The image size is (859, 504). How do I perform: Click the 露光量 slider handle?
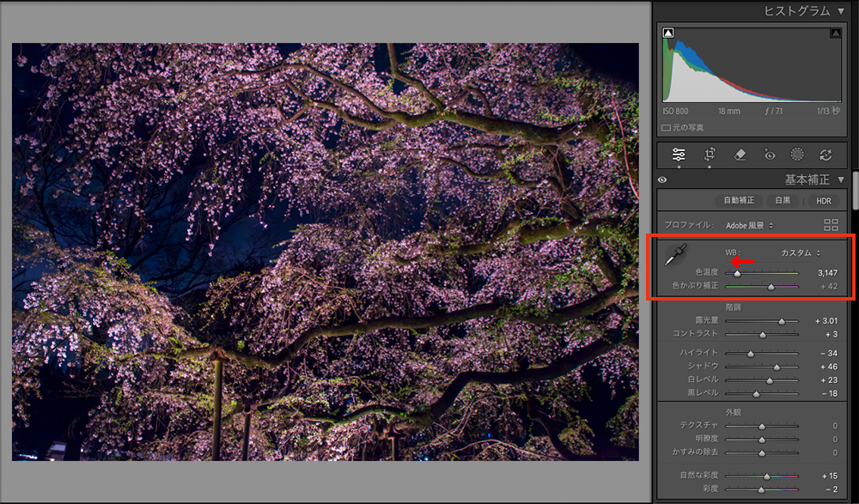coord(781,321)
